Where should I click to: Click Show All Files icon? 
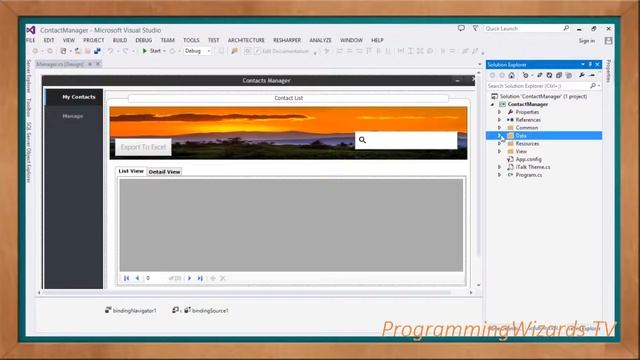tap(569, 75)
